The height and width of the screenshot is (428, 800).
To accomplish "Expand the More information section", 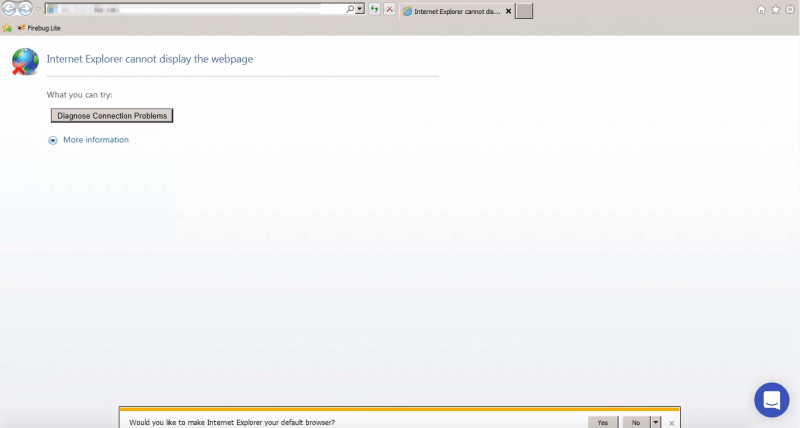I will 89,140.
